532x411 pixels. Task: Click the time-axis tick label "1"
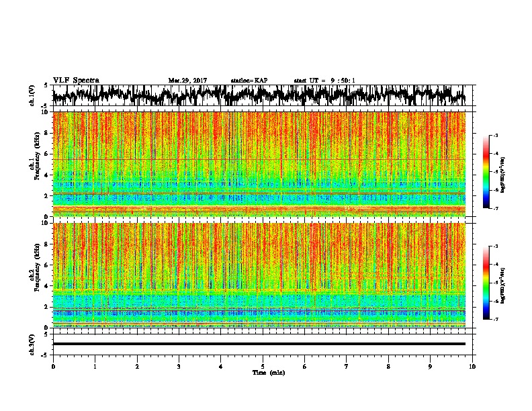click(x=95, y=367)
